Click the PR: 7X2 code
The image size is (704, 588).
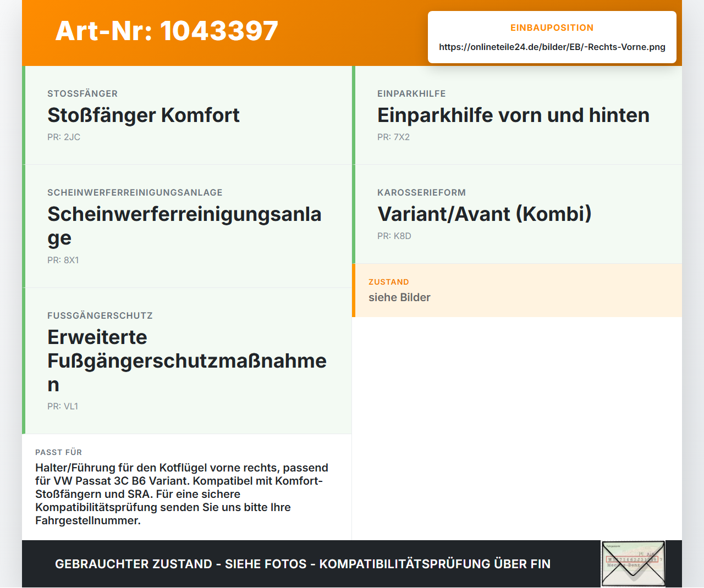coord(393,137)
